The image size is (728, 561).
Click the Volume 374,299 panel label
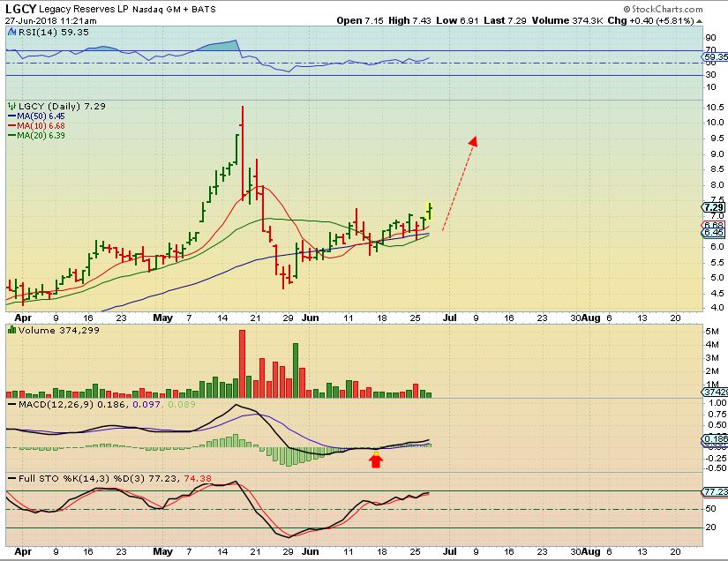pyautogui.click(x=58, y=331)
